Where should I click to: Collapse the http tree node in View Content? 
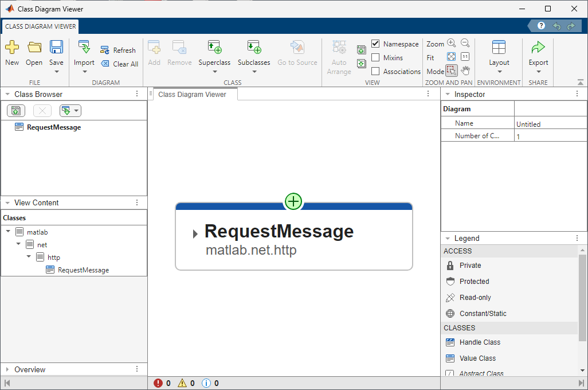pyautogui.click(x=28, y=257)
